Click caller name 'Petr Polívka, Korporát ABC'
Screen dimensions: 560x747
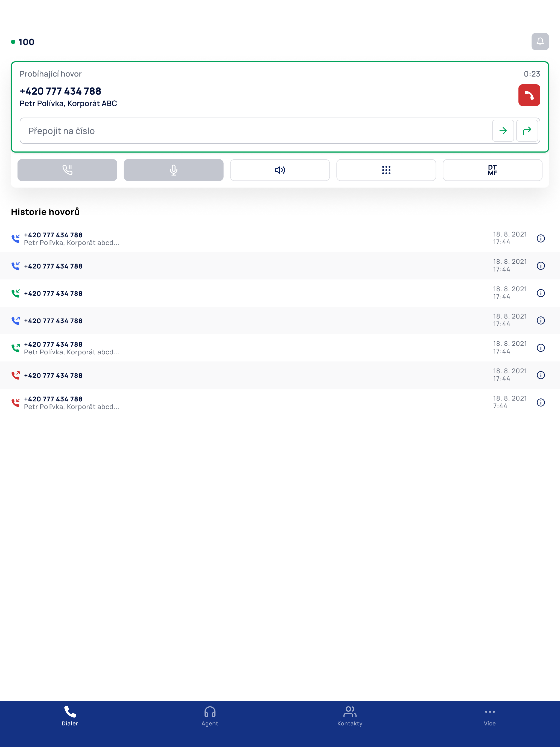68,104
